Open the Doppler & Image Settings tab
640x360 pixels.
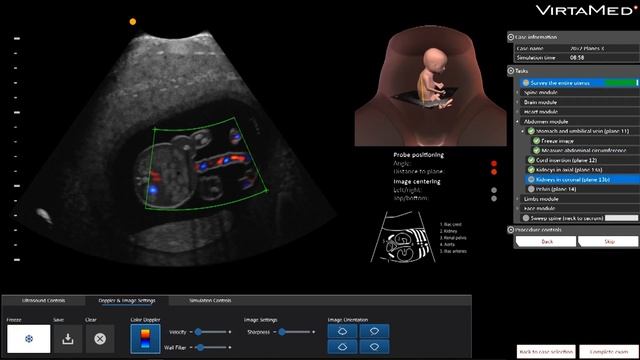[x=127, y=300]
